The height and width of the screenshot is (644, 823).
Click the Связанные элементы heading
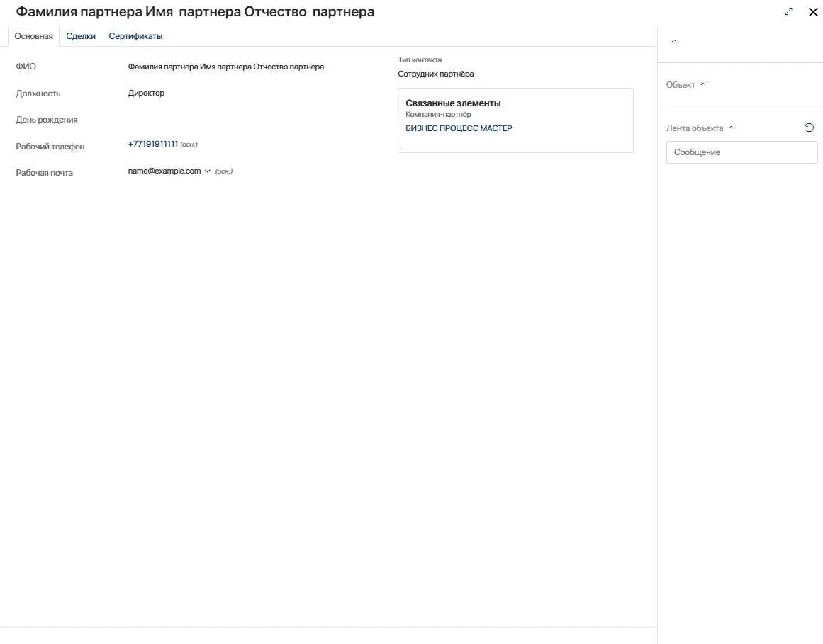[x=453, y=103]
